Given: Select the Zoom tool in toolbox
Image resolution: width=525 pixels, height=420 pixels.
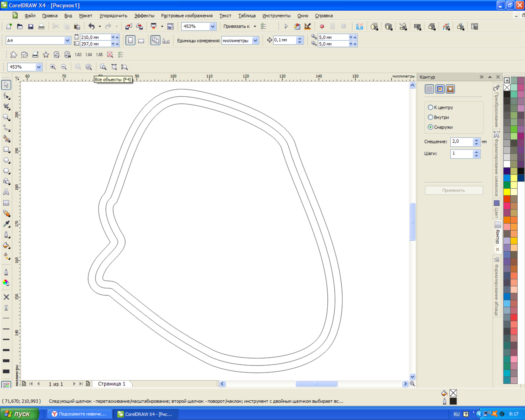Looking at the screenshot, I should tap(6, 117).
